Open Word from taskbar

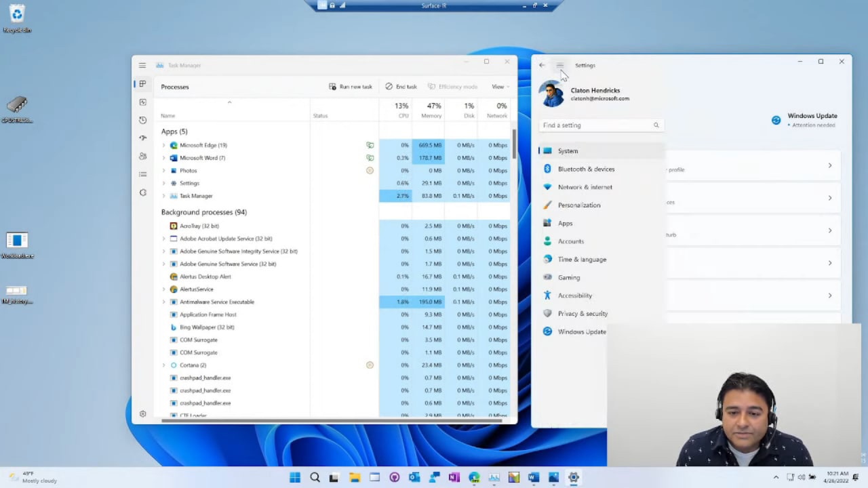coord(534,477)
